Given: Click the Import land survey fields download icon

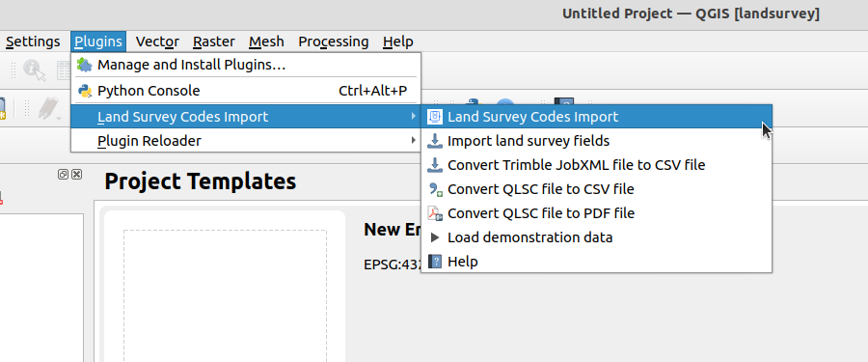Looking at the screenshot, I should 435,141.
